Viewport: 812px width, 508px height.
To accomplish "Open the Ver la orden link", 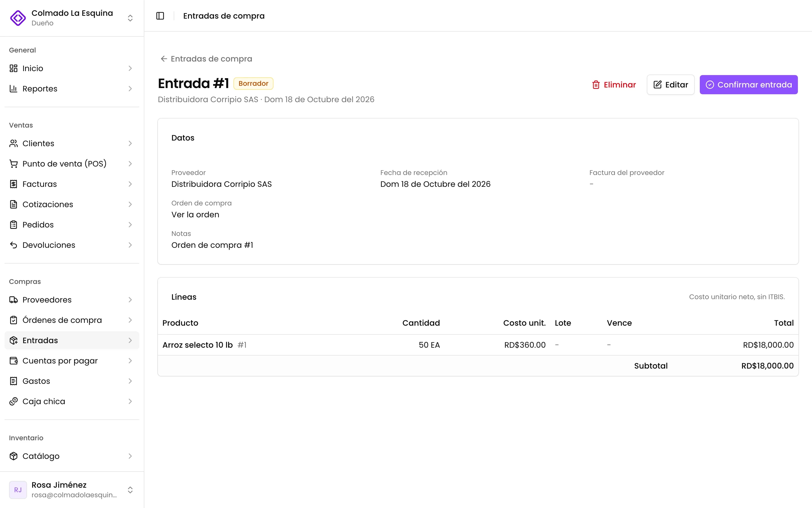I will 195,215.
